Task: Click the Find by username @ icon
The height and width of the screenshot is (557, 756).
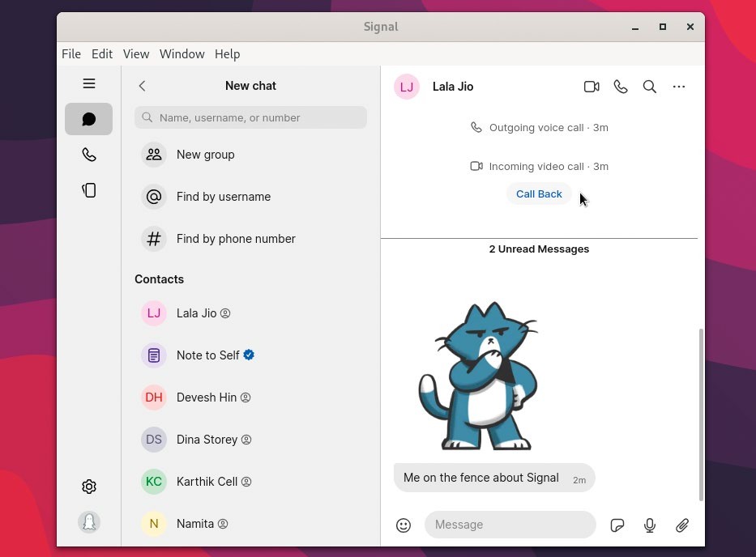Action: 154,197
